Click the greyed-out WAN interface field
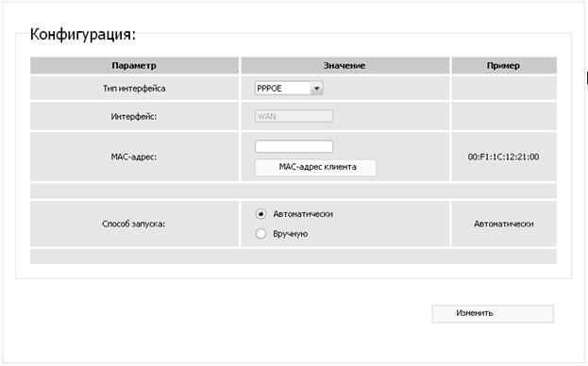 click(294, 117)
